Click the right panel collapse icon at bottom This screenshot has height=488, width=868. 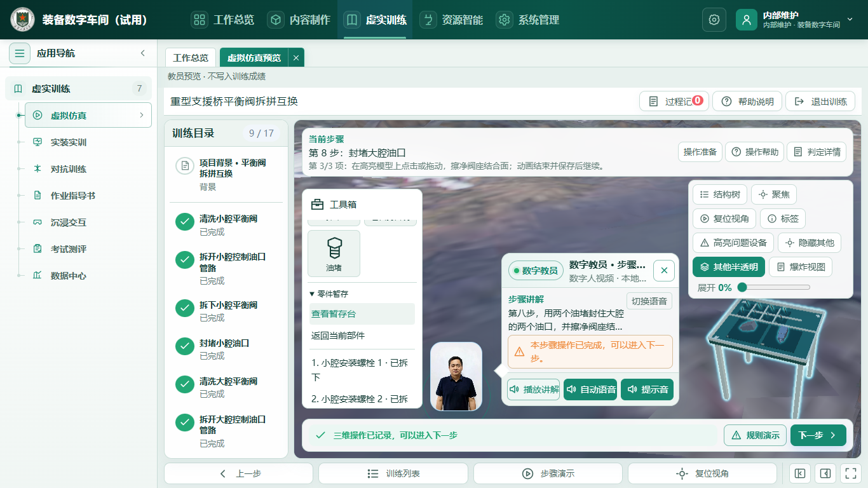(825, 473)
